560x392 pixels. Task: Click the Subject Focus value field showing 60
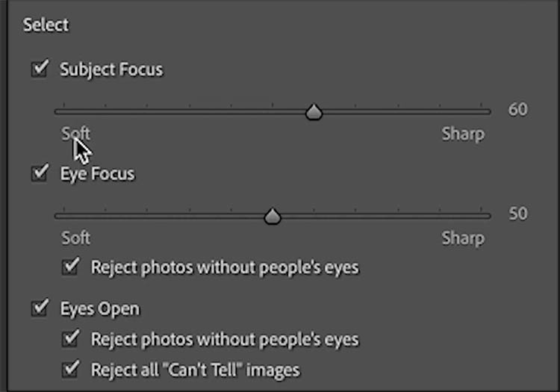(518, 110)
